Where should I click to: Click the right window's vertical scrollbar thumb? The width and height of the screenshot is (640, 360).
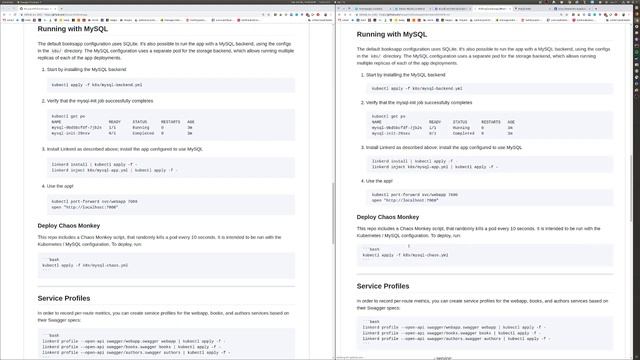coord(631,189)
